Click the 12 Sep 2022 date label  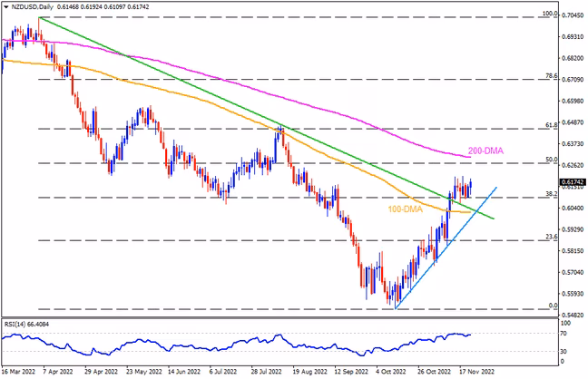point(351,372)
